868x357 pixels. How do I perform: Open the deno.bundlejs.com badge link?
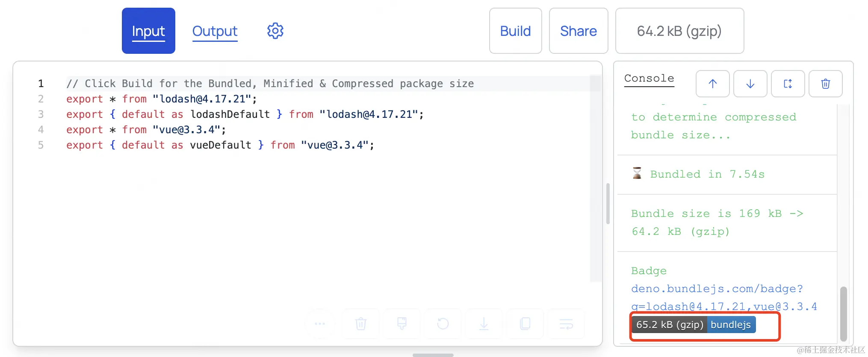(x=717, y=289)
